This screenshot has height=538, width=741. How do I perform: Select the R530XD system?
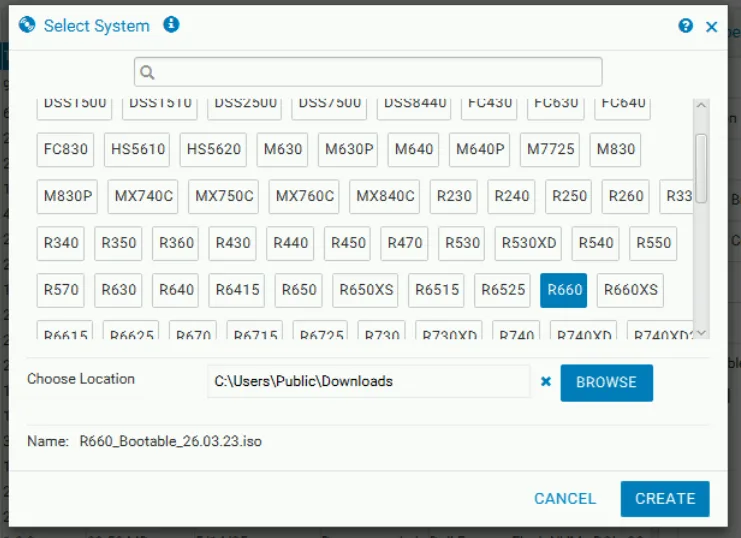530,243
